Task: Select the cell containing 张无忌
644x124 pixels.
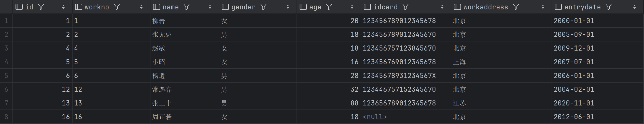Action: (162, 35)
